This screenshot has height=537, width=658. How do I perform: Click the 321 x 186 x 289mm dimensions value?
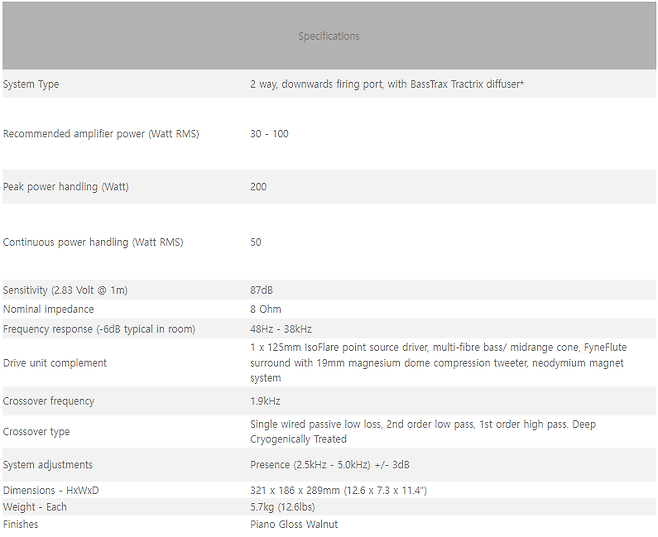(x=338, y=491)
